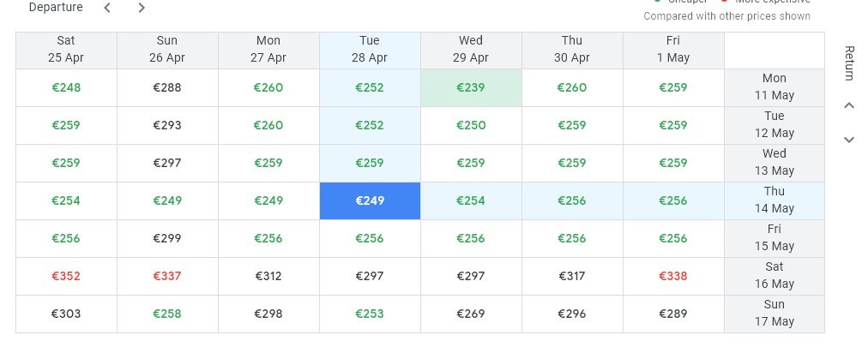Select Wed 29 Apr departure column header
Screen dimensions: 868x353
[x=471, y=49]
